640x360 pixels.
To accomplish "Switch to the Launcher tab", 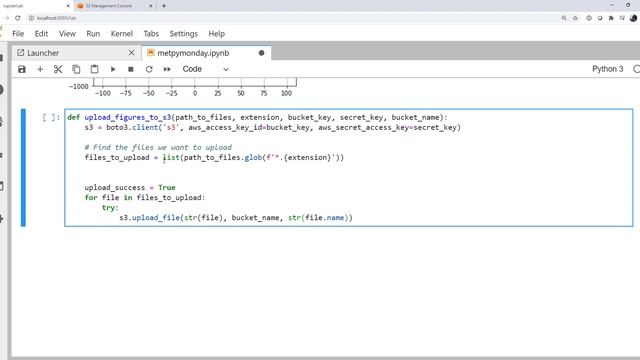I will point(77,53).
